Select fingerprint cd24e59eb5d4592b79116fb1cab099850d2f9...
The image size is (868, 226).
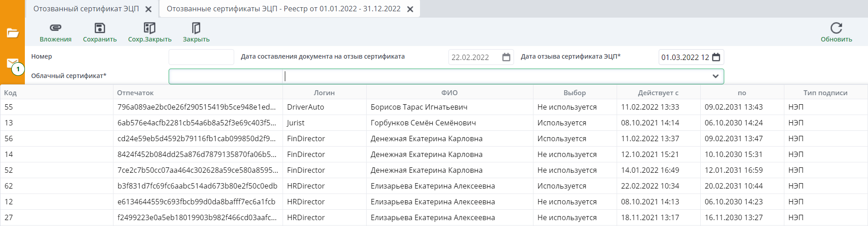[197, 139]
